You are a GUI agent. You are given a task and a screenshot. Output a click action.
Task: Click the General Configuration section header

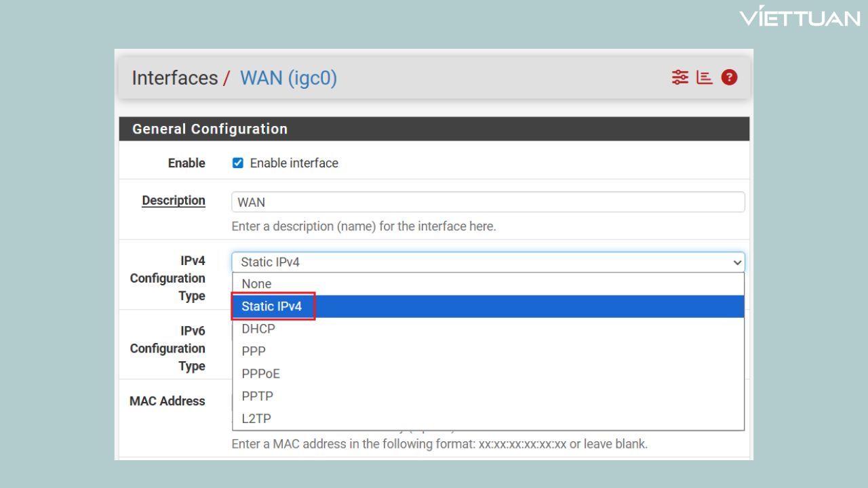(x=210, y=129)
